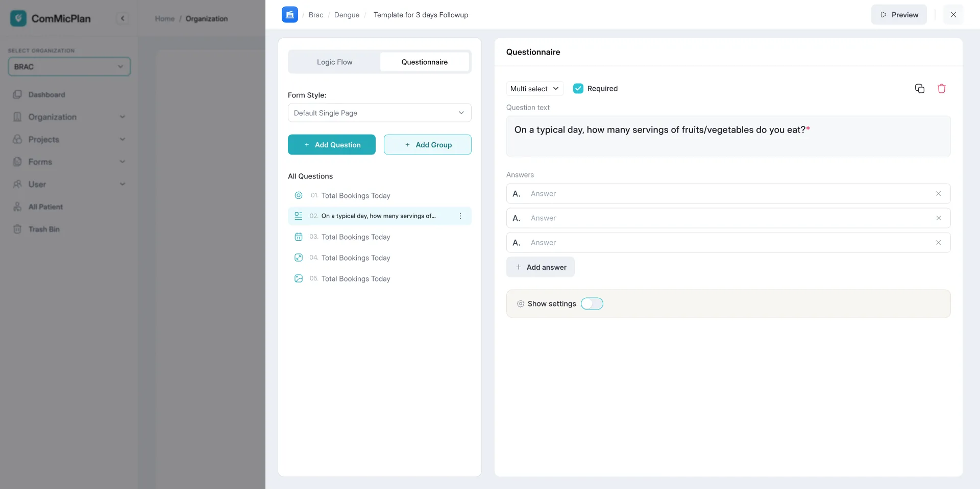Click the radio-type icon of question 01

(299, 195)
